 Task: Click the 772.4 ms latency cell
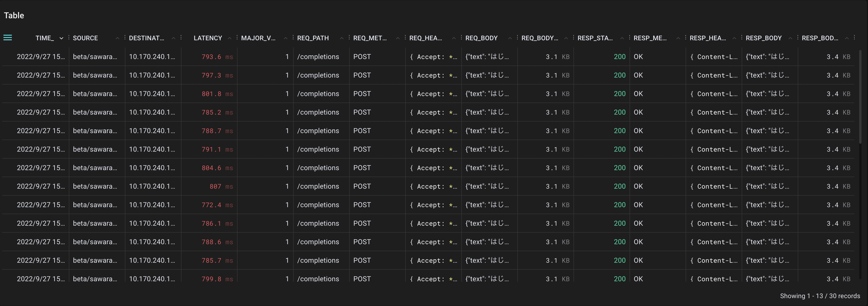pos(217,205)
